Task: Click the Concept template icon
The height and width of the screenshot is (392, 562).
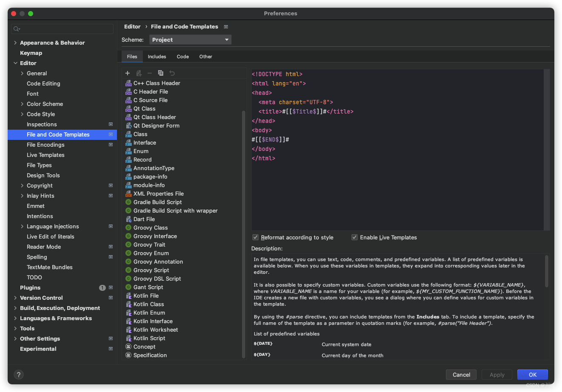Action: pos(128,347)
